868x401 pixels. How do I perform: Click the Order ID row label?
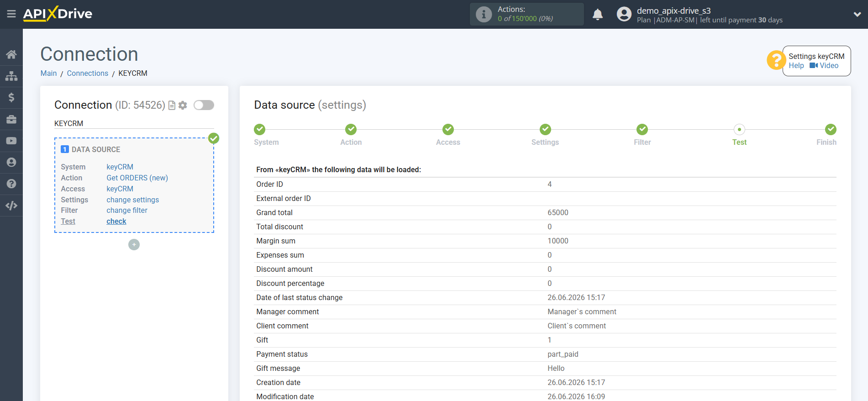[269, 185]
